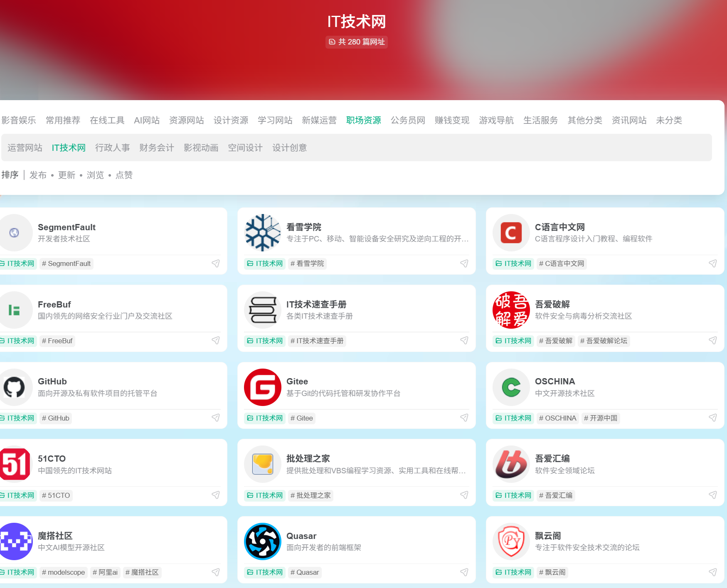Select the 运营网站 subcategory

(x=25, y=148)
